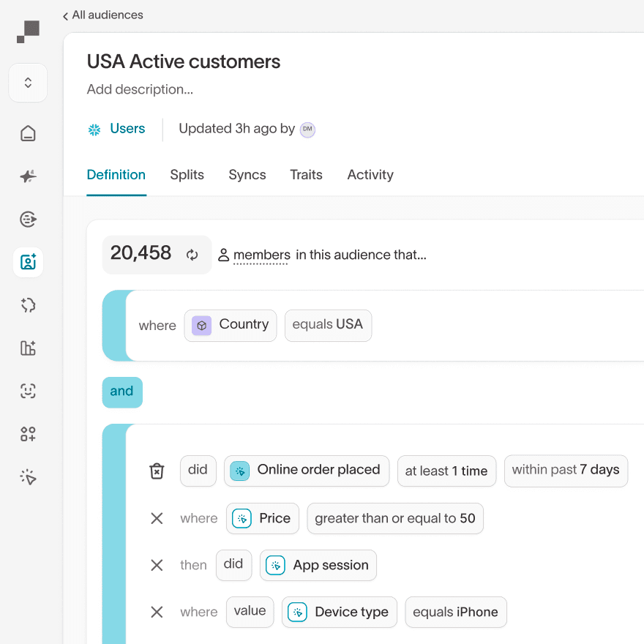The width and height of the screenshot is (644, 644).
Task: Open the within past 7 days time window selector
Action: point(566,471)
